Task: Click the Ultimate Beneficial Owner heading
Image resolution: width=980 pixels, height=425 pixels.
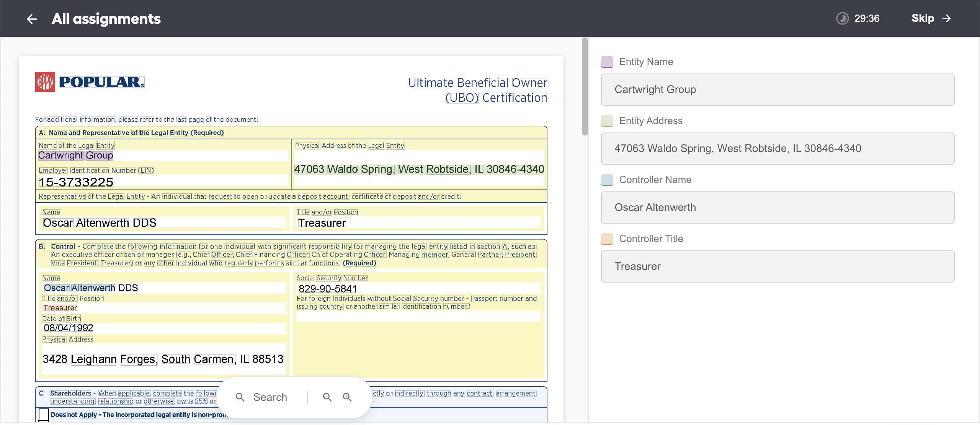Action: [477, 90]
